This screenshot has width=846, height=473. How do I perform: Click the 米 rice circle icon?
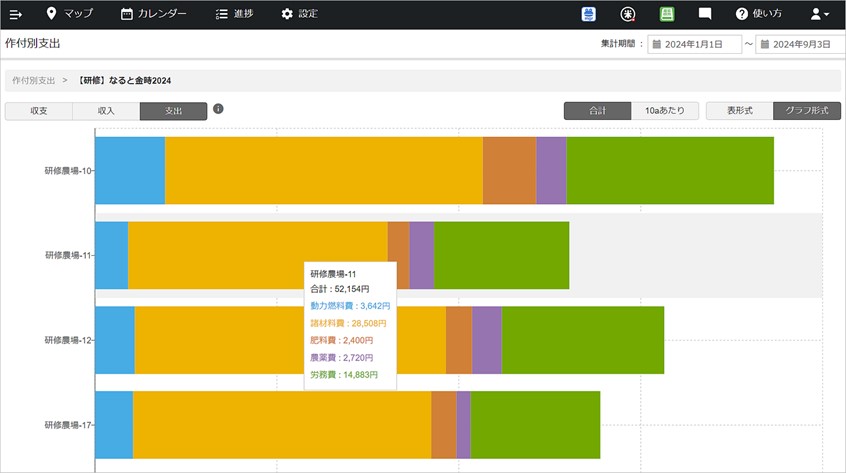628,14
